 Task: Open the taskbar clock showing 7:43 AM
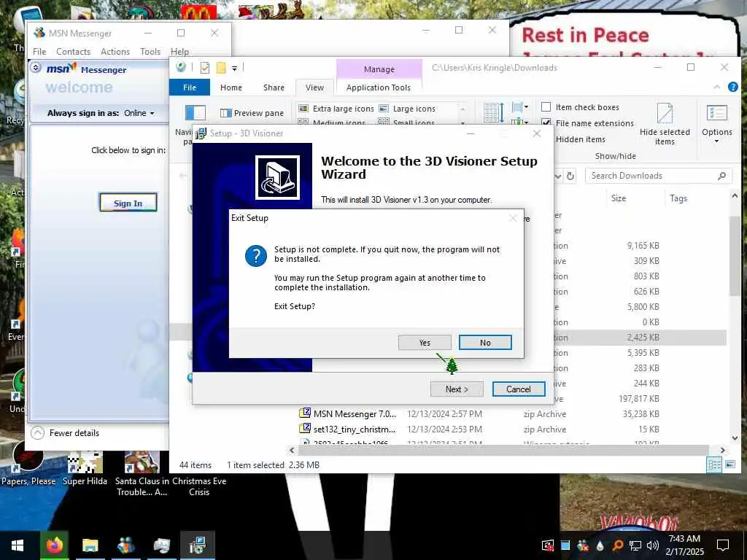pyautogui.click(x=684, y=545)
